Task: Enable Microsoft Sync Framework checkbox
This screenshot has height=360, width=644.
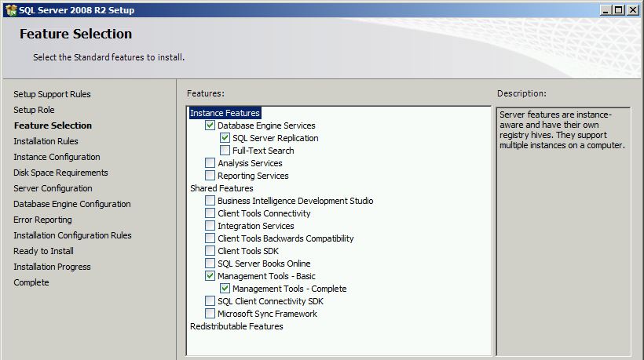Action: (210, 314)
